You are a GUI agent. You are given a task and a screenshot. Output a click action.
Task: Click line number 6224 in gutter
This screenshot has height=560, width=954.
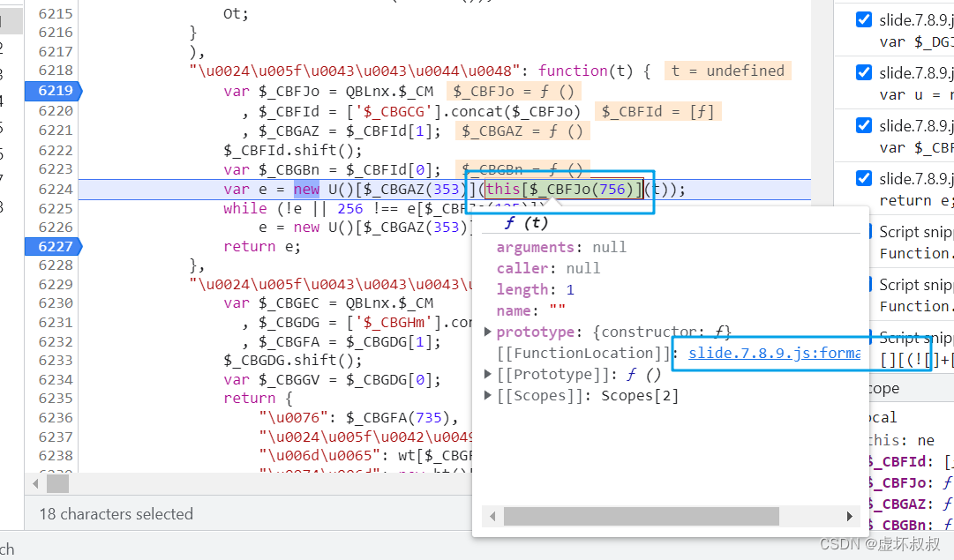55,189
